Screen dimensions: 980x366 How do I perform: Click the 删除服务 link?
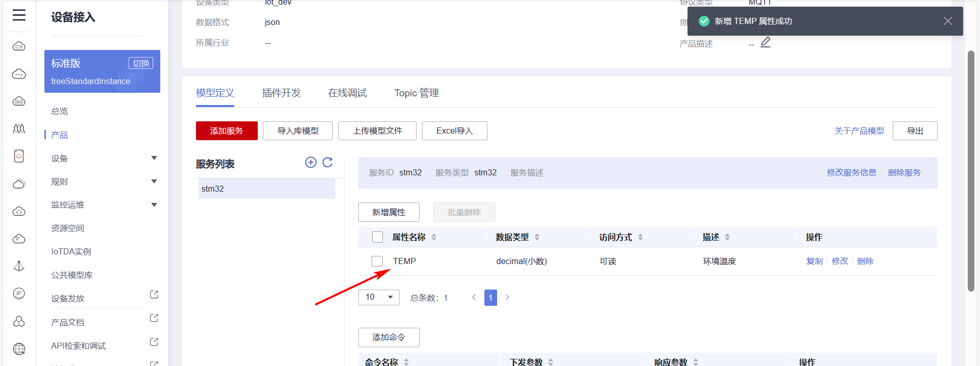point(904,172)
